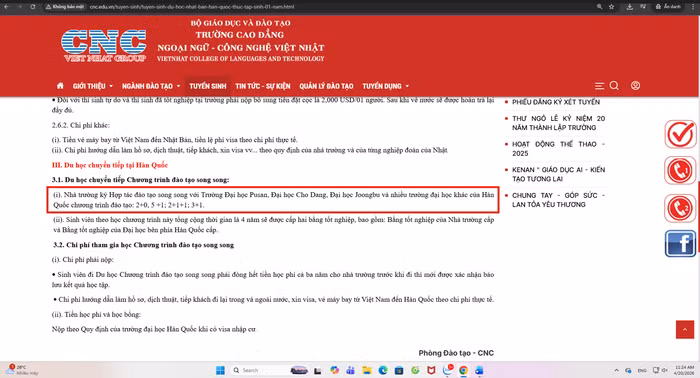Click the second phone call floating icon
Screen dimensions: 700x378
coord(680,208)
